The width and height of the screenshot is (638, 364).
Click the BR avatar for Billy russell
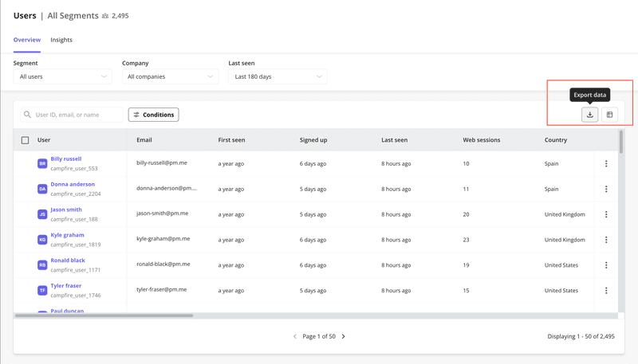[42, 163]
